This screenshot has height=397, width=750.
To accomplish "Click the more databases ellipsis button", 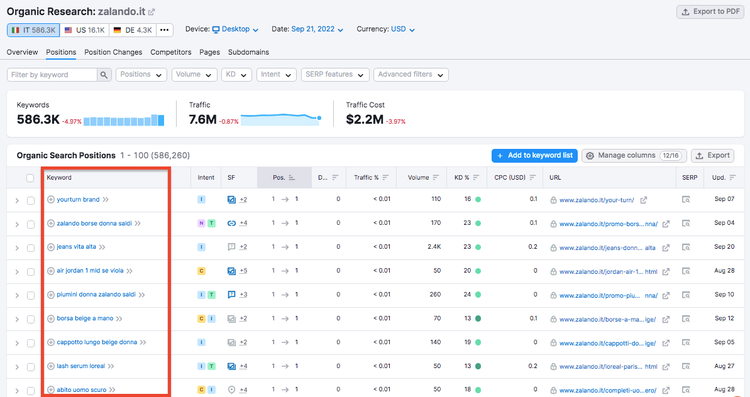I will [165, 30].
